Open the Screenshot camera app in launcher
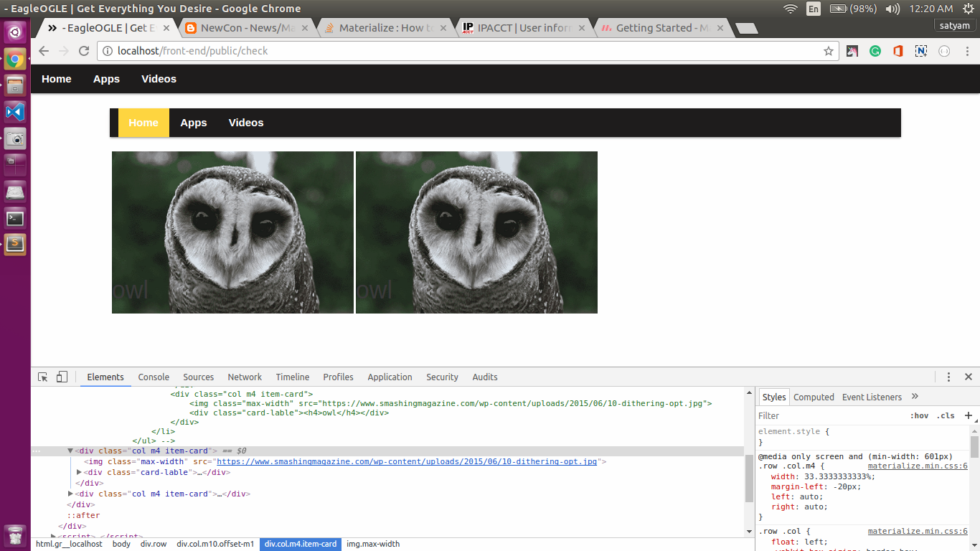The image size is (980, 551). (x=16, y=138)
